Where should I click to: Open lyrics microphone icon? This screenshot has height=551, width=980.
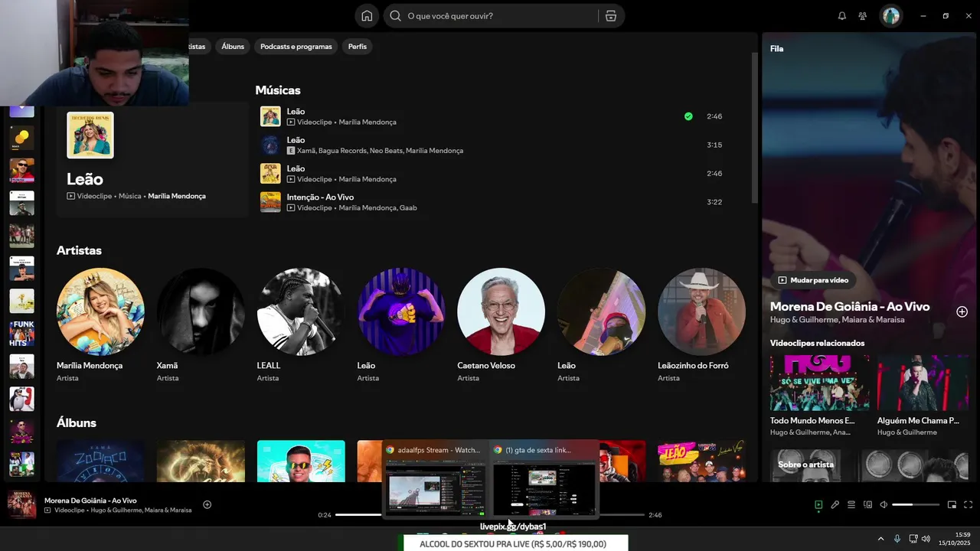coord(835,504)
